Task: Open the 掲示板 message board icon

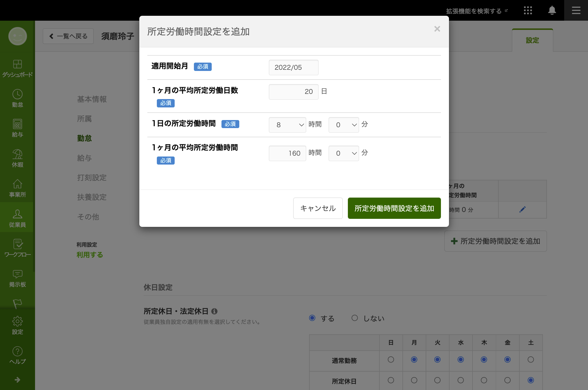Action: click(17, 278)
